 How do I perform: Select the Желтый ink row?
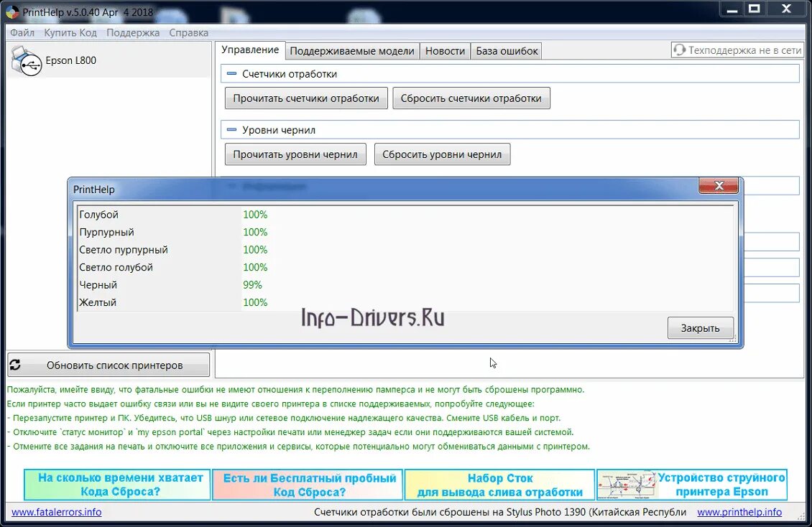(x=405, y=302)
